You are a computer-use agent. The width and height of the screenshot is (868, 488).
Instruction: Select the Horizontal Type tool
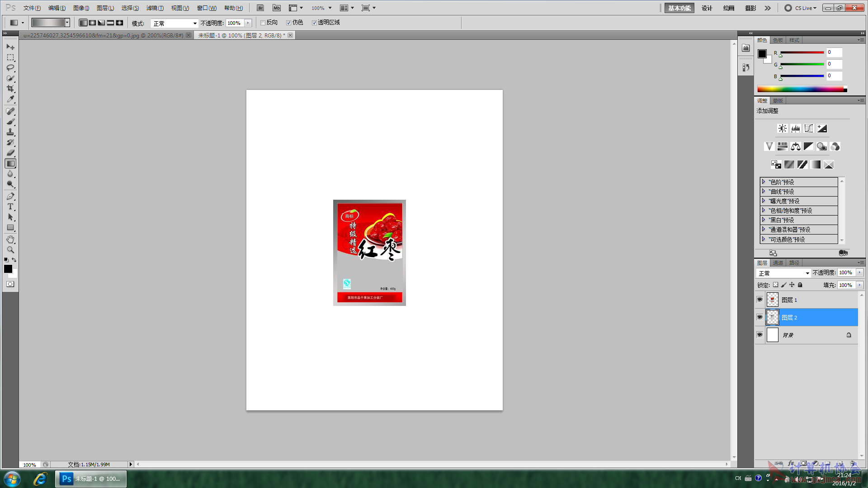click(x=10, y=206)
